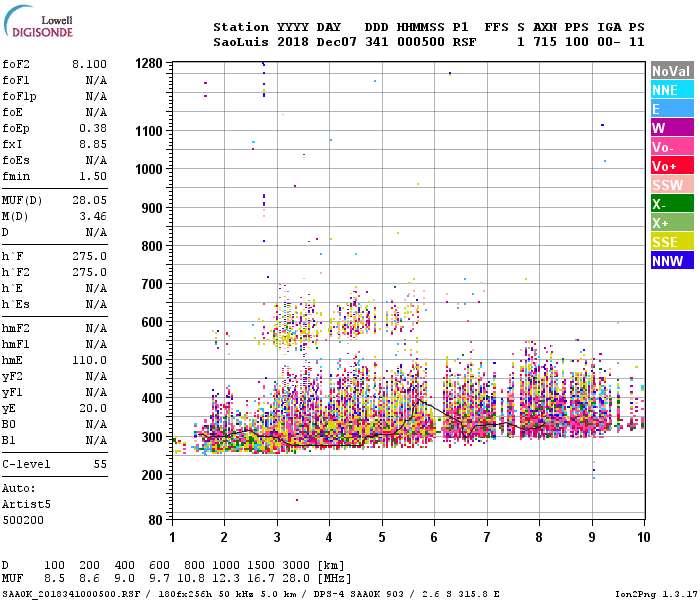Select the X+ light green legend swatch

(x=672, y=223)
